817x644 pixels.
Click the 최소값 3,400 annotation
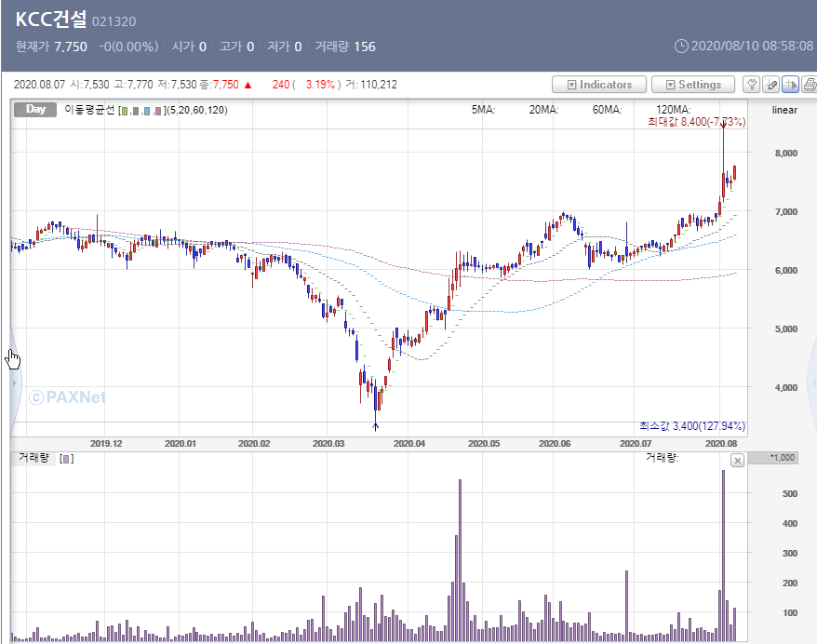(692, 426)
